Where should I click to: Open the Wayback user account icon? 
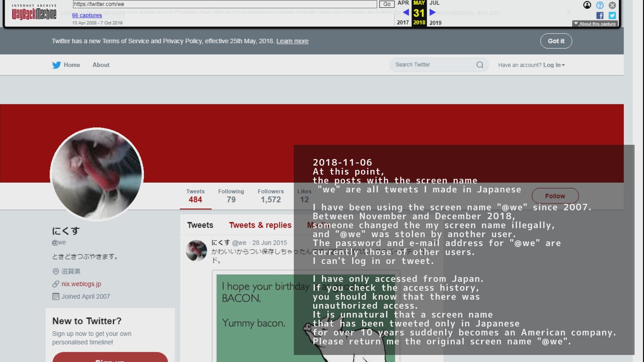coord(587,5)
